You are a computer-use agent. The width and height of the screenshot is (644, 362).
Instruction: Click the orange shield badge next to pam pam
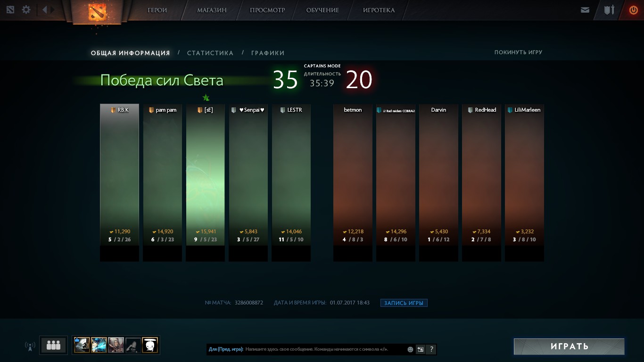click(x=151, y=110)
